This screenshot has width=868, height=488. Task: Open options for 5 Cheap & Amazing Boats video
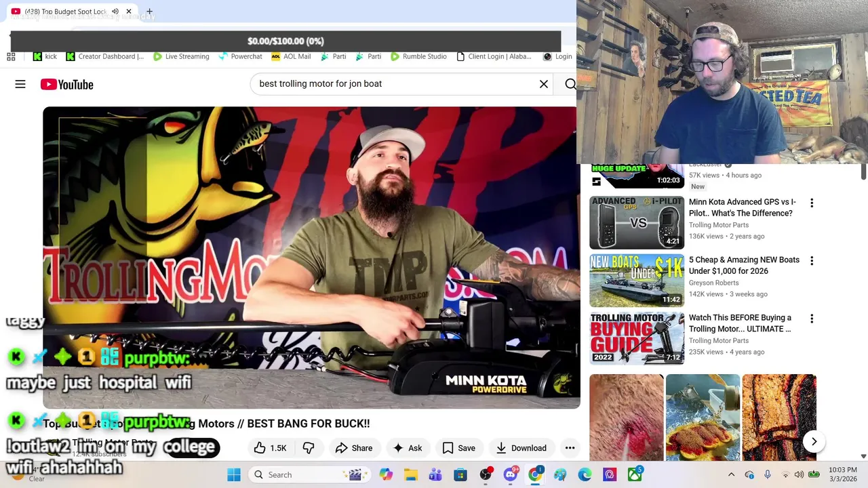tap(812, 260)
